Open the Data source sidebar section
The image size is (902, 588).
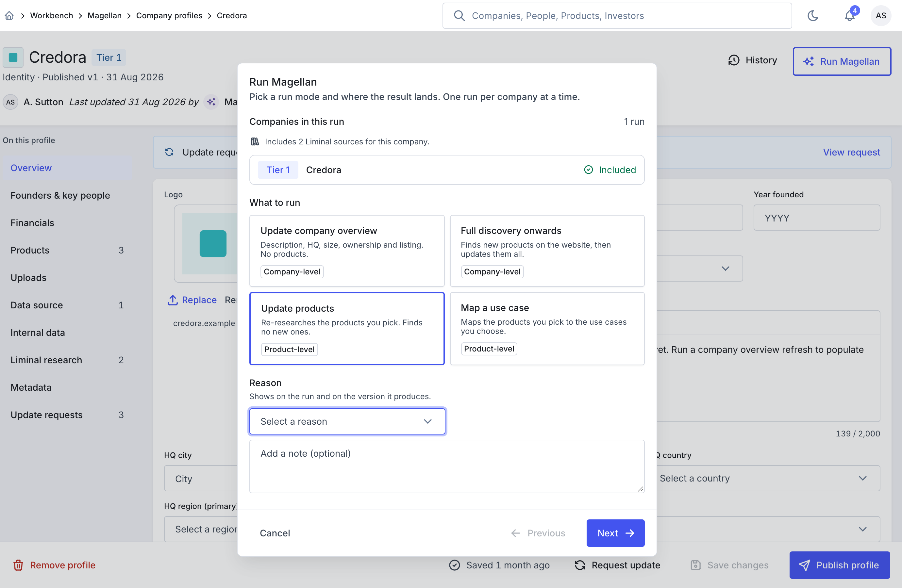pos(67,305)
